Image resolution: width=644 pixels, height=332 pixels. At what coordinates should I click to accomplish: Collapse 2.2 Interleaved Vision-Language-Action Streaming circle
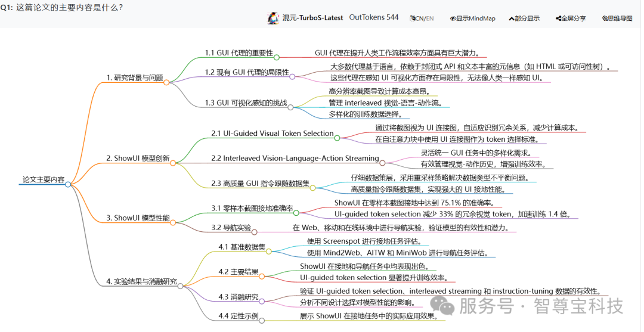tap(382, 163)
